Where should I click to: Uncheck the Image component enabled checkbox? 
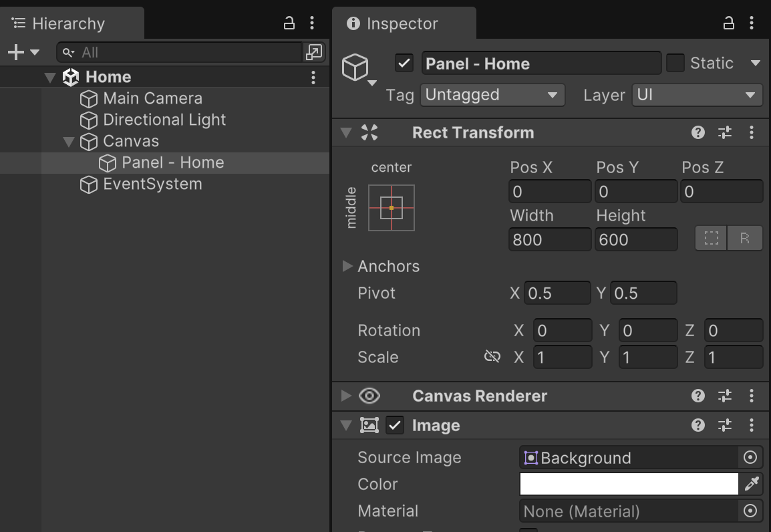(396, 425)
